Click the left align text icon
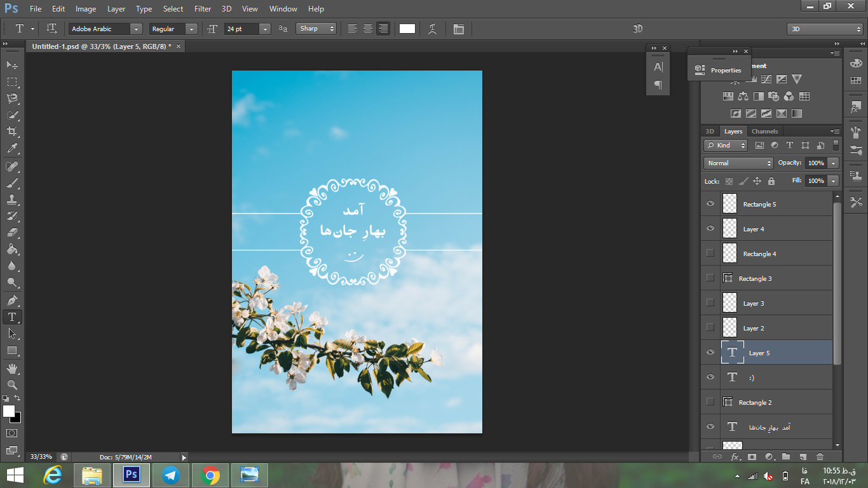868x488 pixels. click(353, 29)
